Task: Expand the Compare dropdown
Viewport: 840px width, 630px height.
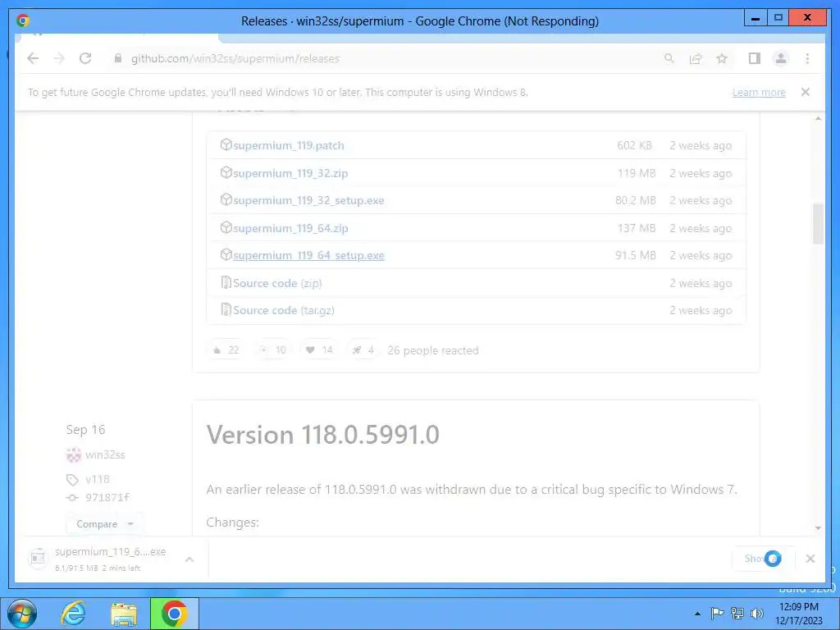Action: [x=104, y=524]
